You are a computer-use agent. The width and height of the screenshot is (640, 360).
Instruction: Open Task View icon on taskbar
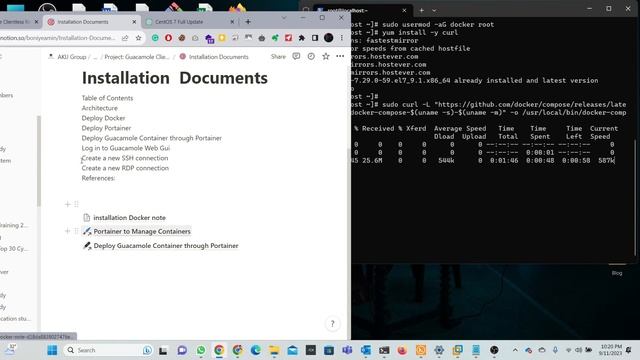163,350
